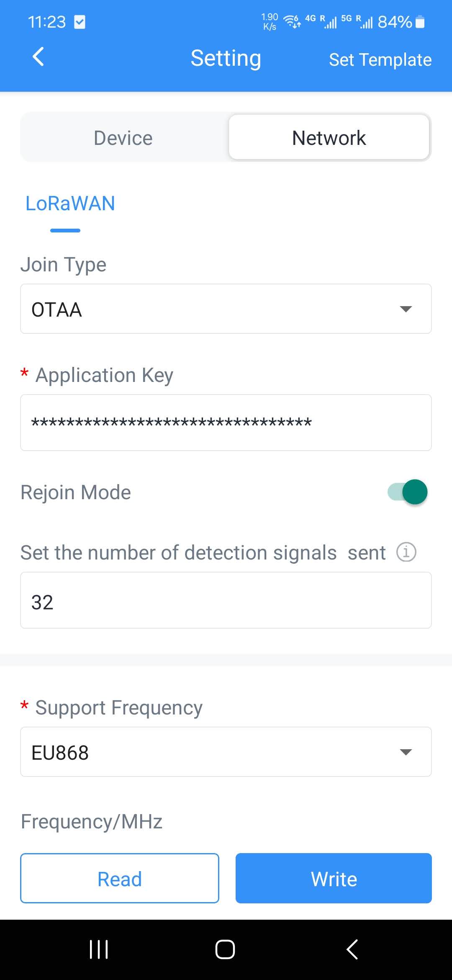This screenshot has width=452, height=980.
Task: Expand the Support Frequency EU868 dropdown
Action: tap(226, 752)
